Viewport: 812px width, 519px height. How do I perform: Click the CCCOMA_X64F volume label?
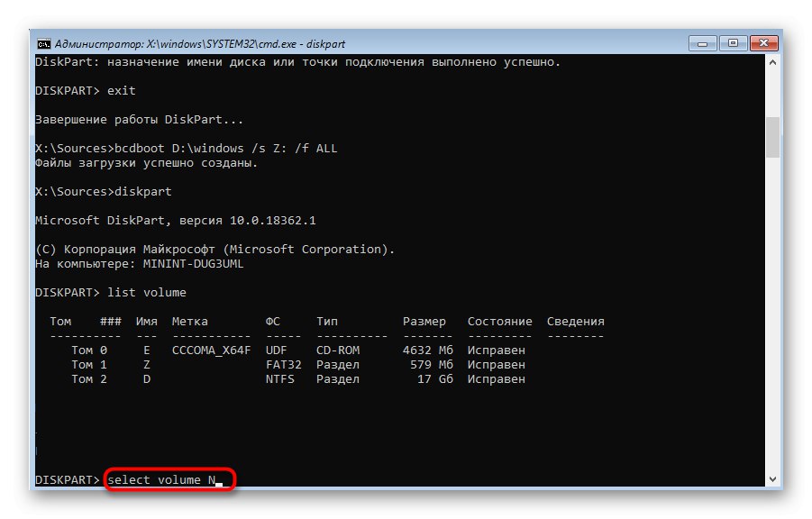pyautogui.click(x=211, y=351)
